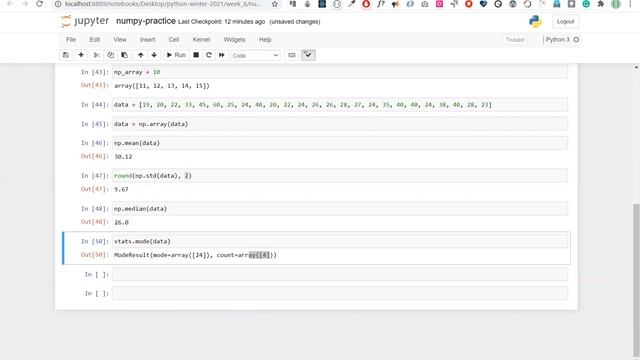This screenshot has height=360, width=640.
Task: Go back in browser history
Action: coord(10,4)
